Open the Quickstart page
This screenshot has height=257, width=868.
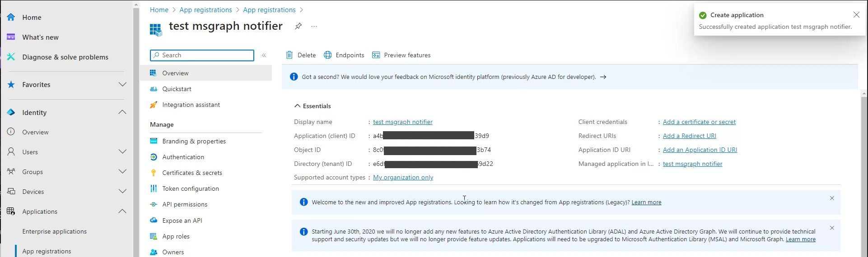177,89
